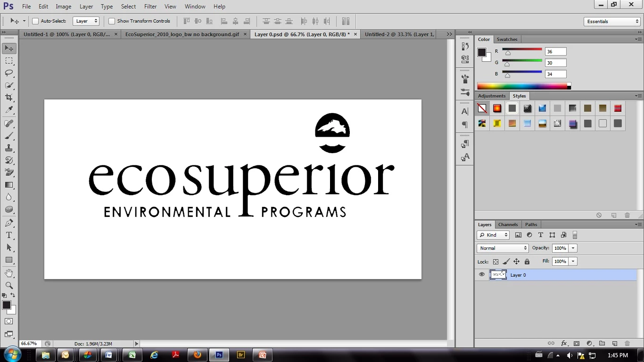Open Firefox from the taskbar
The width and height of the screenshot is (644, 362).
click(197, 355)
